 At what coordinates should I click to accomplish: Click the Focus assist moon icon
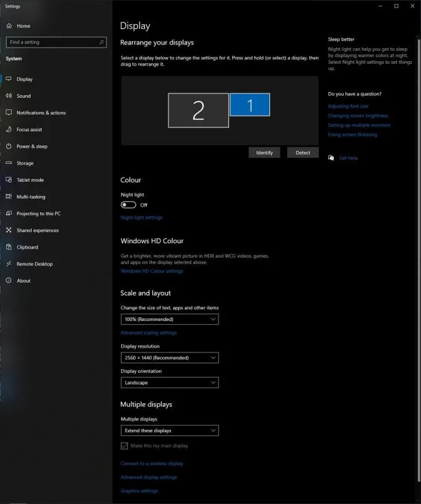coord(9,129)
